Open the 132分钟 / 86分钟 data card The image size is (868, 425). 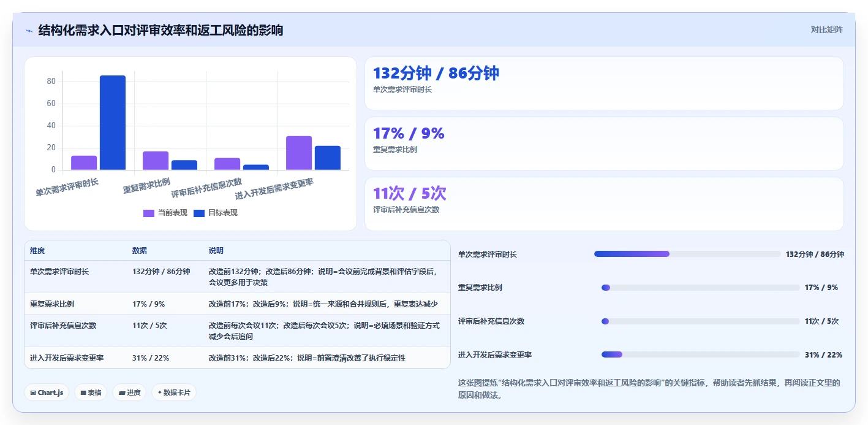pos(604,83)
